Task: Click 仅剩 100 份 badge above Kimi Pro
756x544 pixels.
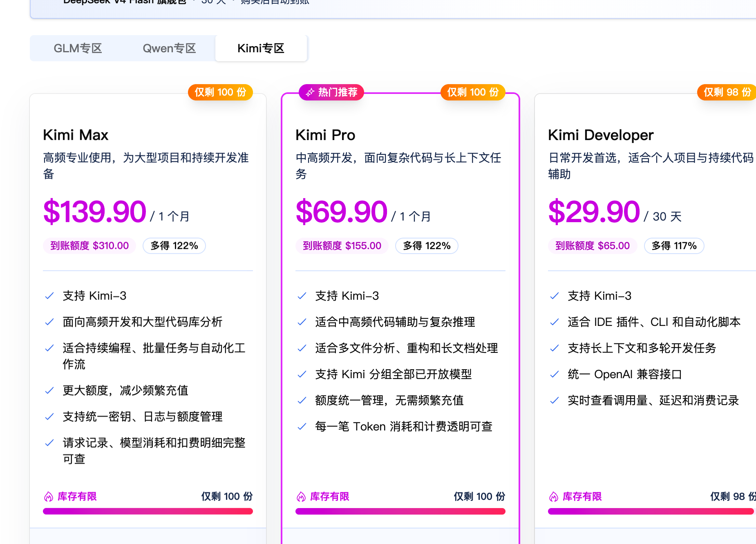Action: 473,92
